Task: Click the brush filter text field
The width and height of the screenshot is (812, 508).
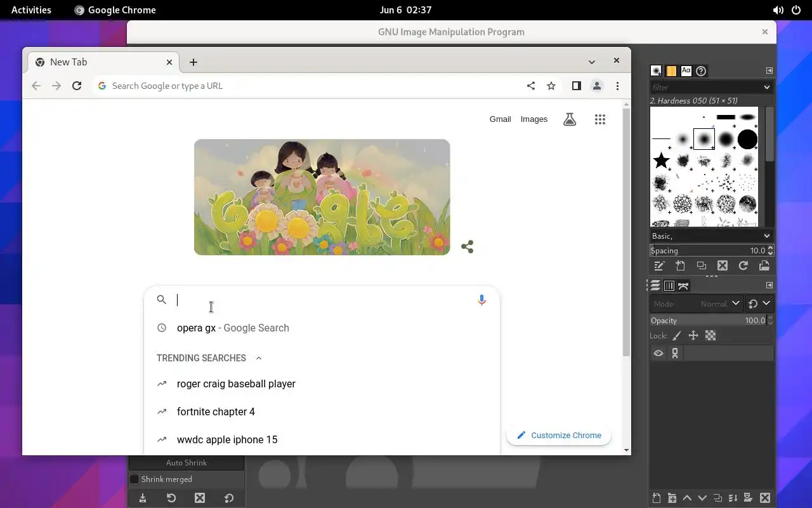Action: click(705, 87)
